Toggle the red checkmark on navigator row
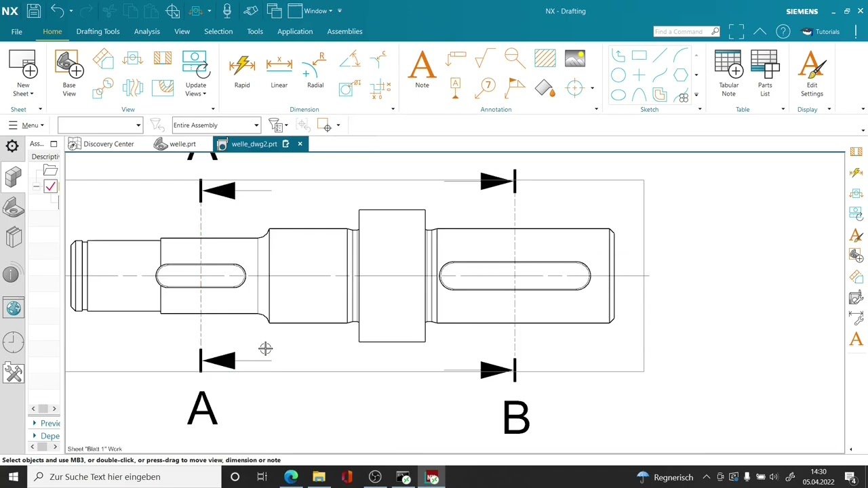Viewport: 868px width, 488px height. (50, 186)
